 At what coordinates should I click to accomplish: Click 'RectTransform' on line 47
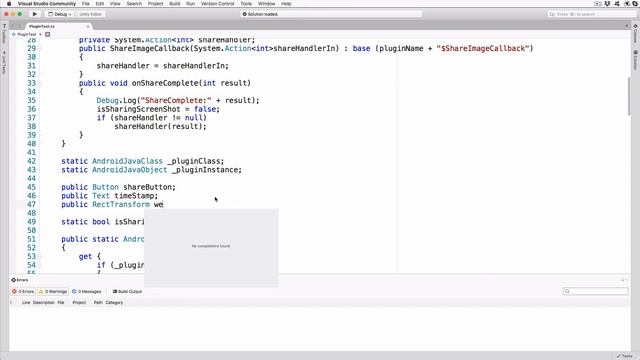(x=121, y=204)
